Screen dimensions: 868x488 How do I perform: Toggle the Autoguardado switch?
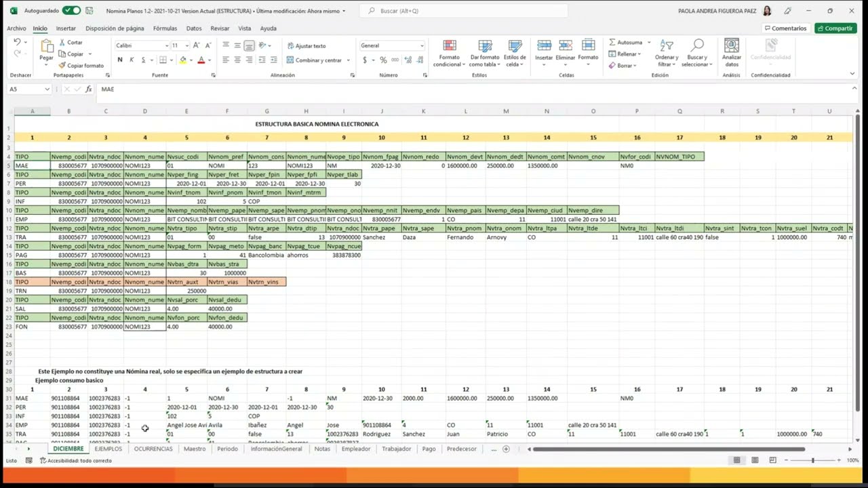(x=71, y=11)
